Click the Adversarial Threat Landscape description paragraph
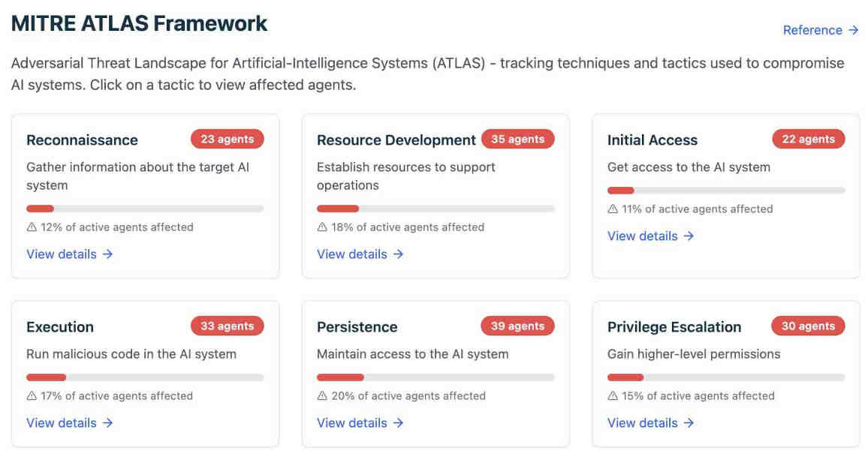The image size is (868, 460). 427,74
